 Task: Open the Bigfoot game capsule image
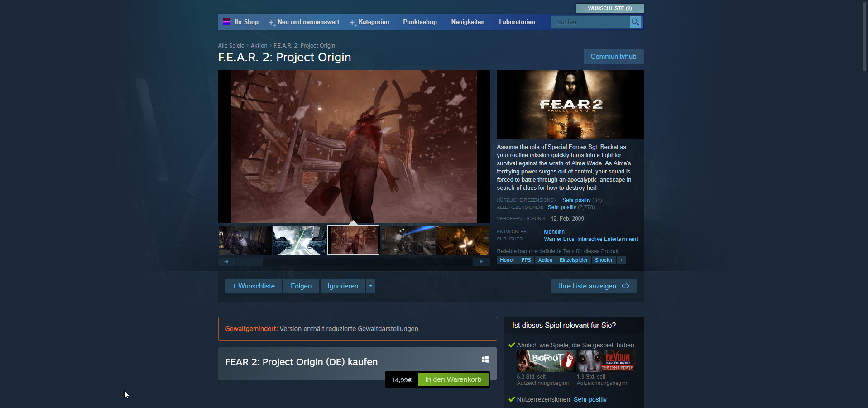point(546,361)
